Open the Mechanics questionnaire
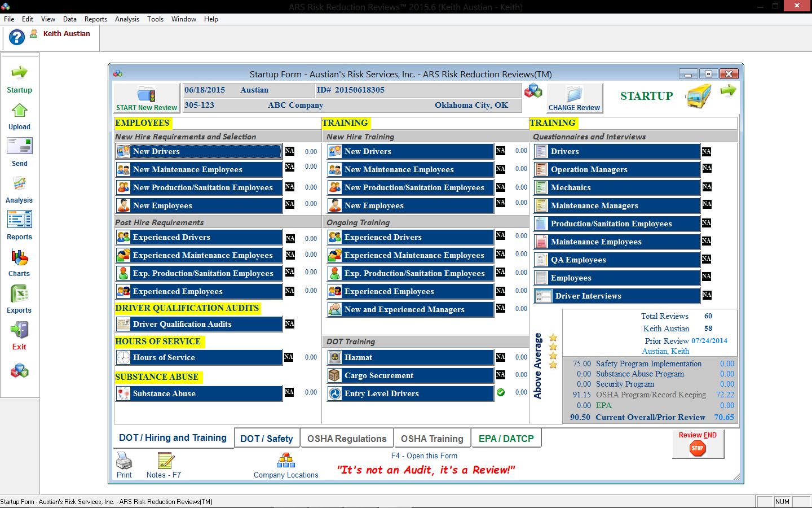This screenshot has height=508, width=812. click(x=617, y=187)
